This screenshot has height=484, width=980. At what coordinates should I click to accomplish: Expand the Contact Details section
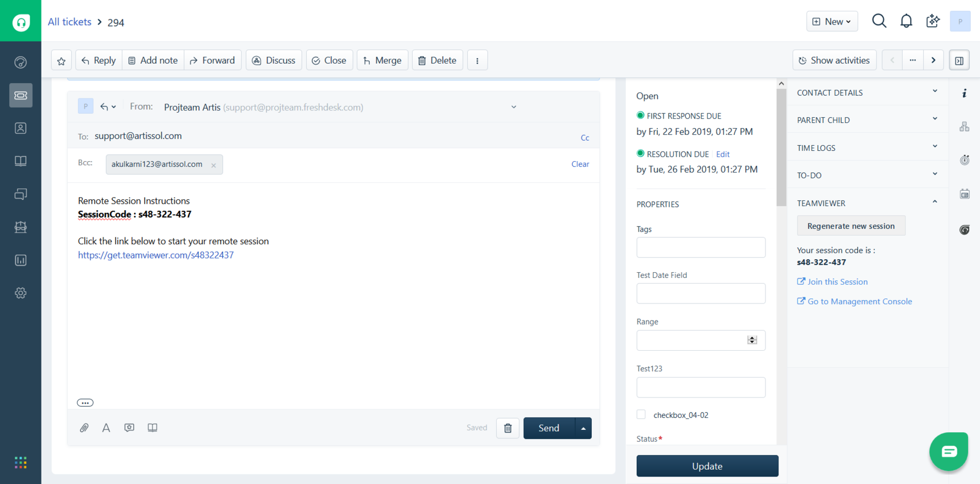coord(867,92)
